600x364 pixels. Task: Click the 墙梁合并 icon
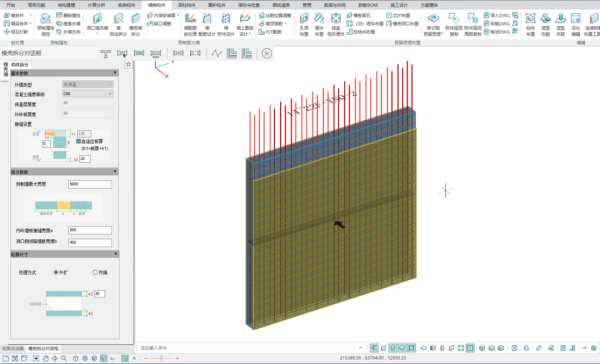coord(7,23)
